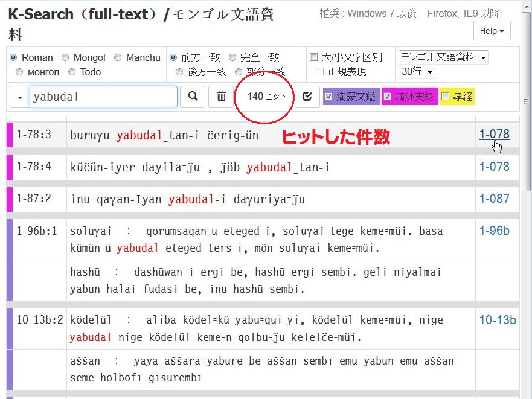This screenshot has width=532, height=399.
Task: Expand the 30行 rows-per-page selector
Action: click(417, 72)
